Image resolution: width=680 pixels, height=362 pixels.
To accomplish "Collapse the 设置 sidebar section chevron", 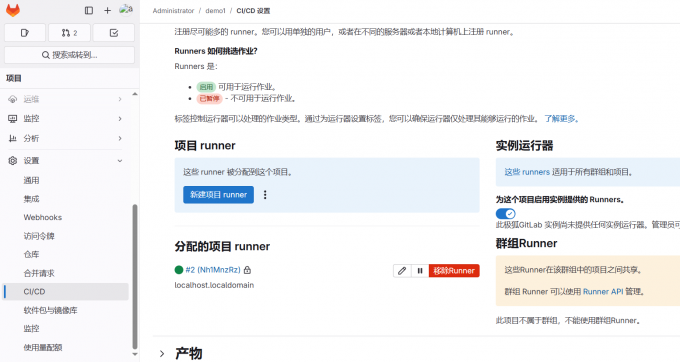I will point(120,161).
